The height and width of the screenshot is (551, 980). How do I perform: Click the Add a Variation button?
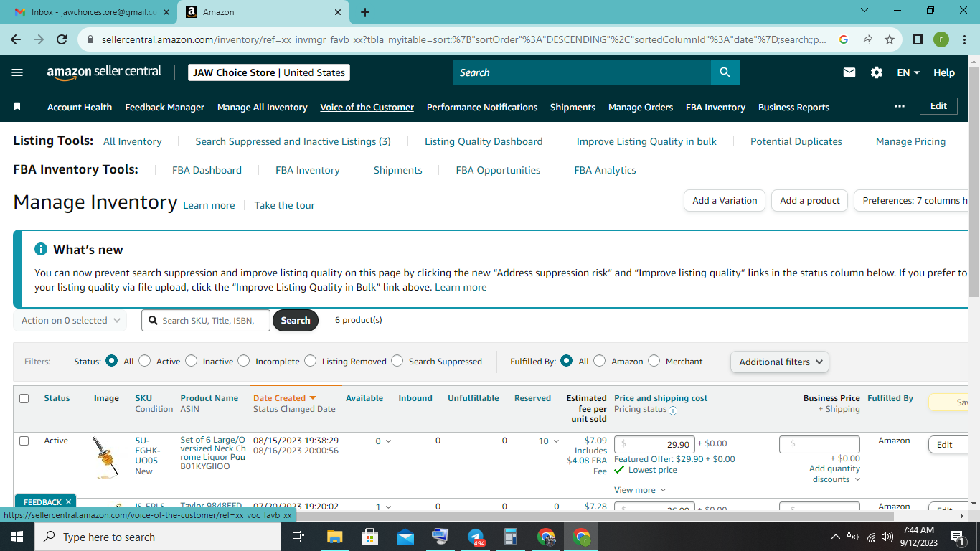pyautogui.click(x=725, y=201)
